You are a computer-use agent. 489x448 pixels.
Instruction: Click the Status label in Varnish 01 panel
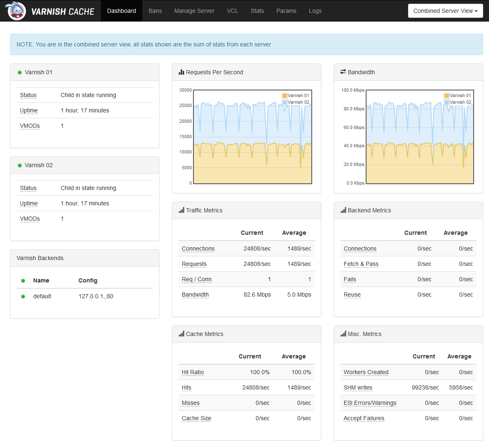pyautogui.click(x=28, y=95)
